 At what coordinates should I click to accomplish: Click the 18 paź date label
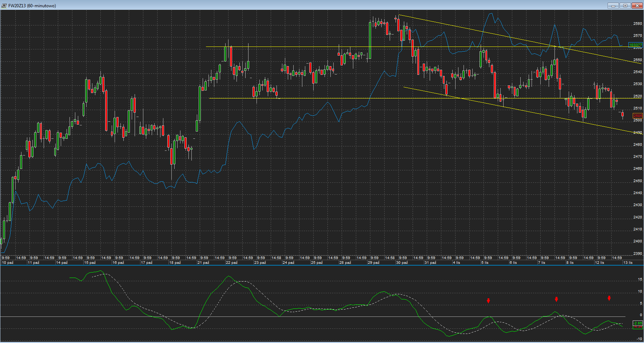(x=175, y=263)
